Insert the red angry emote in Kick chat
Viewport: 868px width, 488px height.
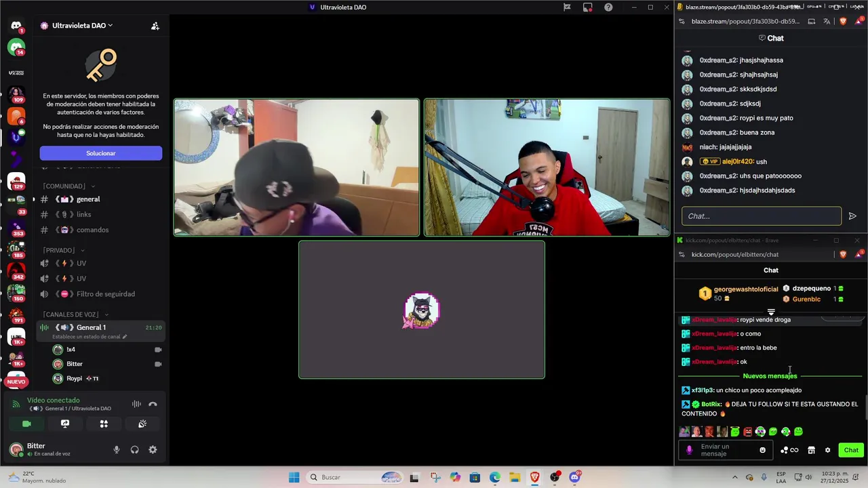point(748,432)
